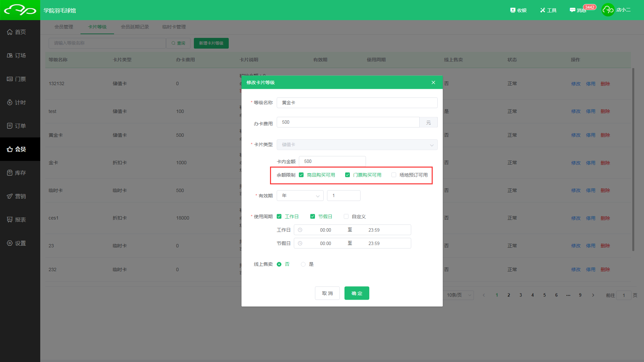The height and width of the screenshot is (362, 644).
Task: Click the 确定 confirm button
Action: [357, 293]
